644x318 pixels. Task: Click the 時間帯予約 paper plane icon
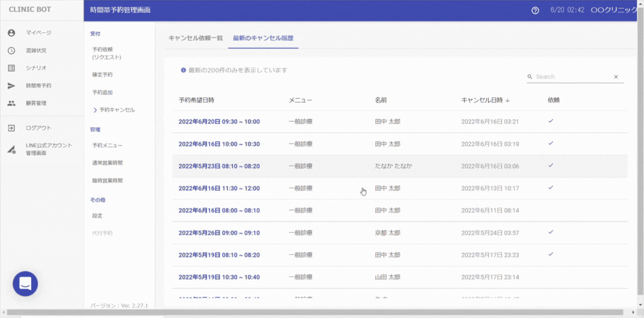[11, 86]
